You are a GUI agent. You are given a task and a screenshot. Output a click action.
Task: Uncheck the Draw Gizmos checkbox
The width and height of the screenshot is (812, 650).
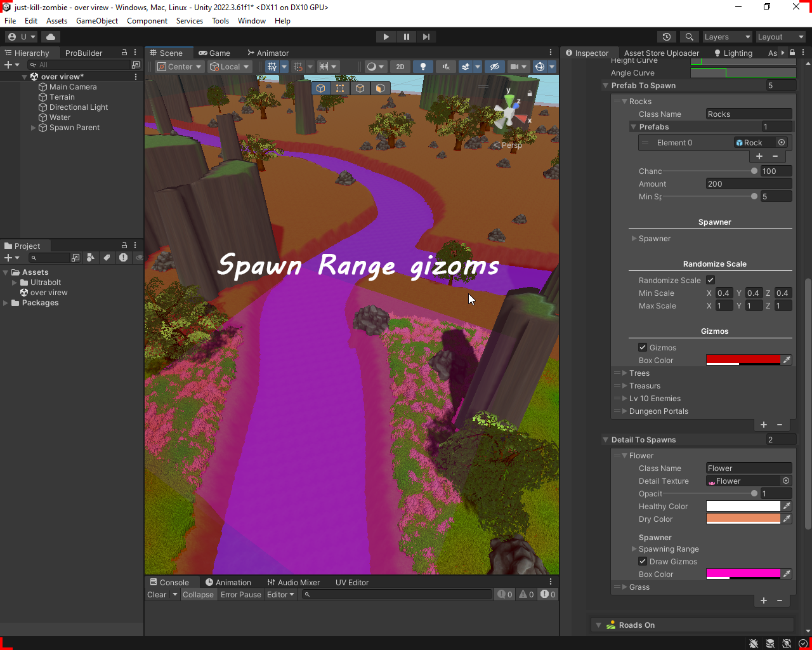(x=643, y=561)
